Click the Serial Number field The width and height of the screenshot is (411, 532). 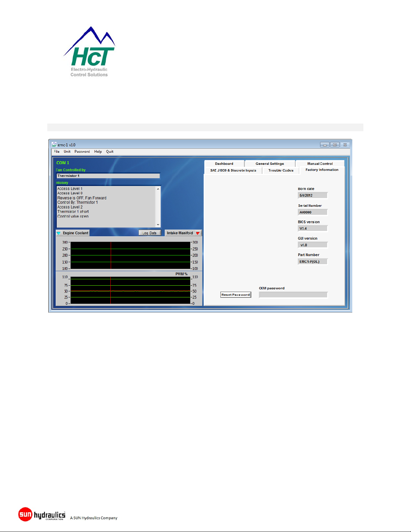click(x=313, y=212)
